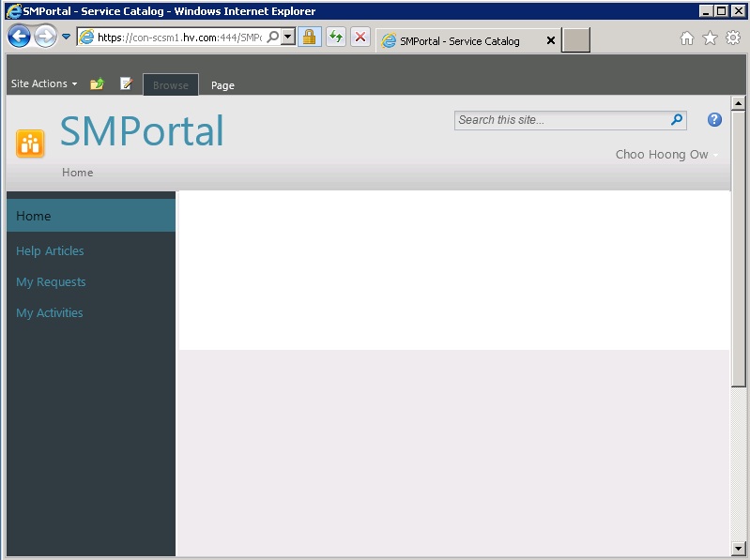Open the recent pages dropdown arrow

[66, 37]
